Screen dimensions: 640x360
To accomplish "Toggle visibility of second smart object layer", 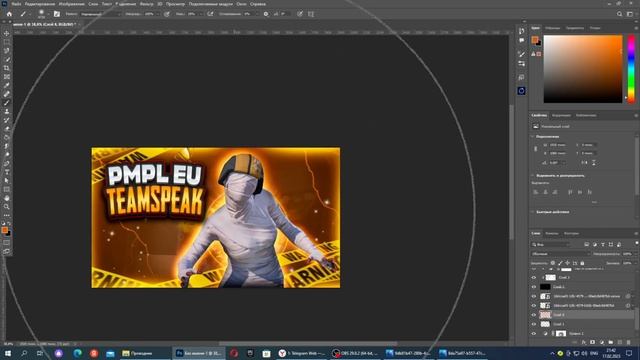I will click(534, 305).
